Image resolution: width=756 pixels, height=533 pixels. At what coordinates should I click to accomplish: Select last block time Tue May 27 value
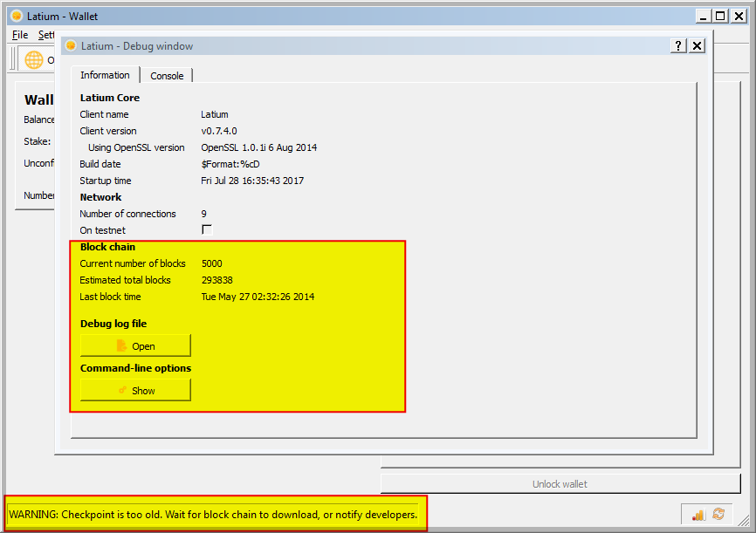point(258,297)
